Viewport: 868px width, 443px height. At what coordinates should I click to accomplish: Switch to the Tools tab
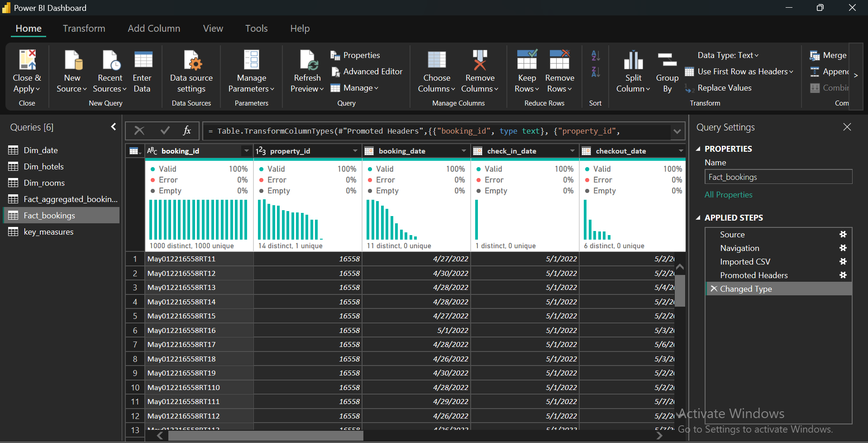click(257, 29)
